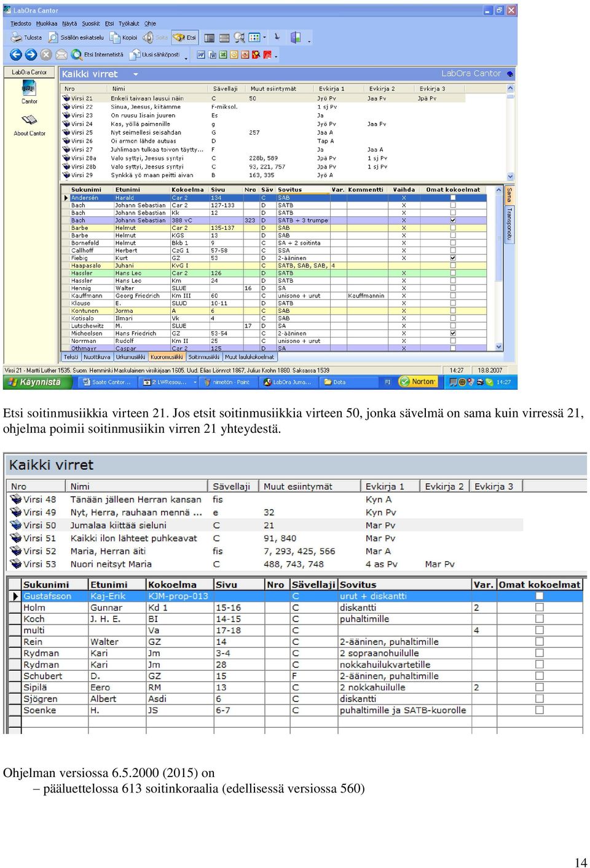
Task: Open the Näytä menu
Action: 69,23
